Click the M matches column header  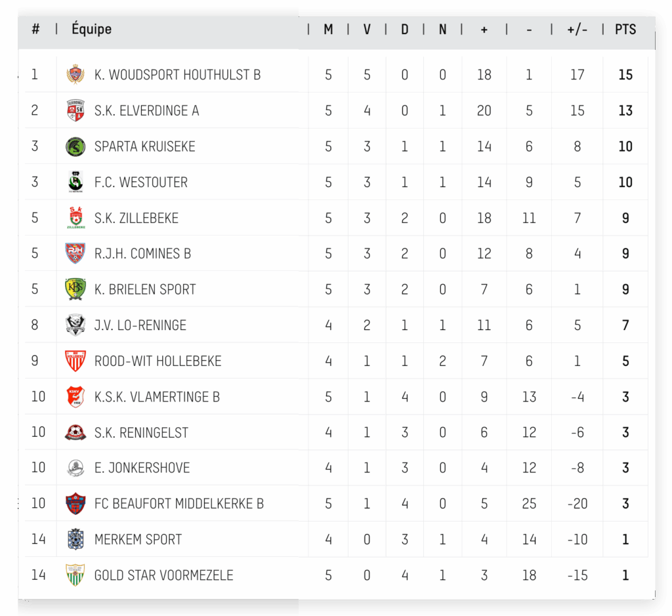pos(328,29)
